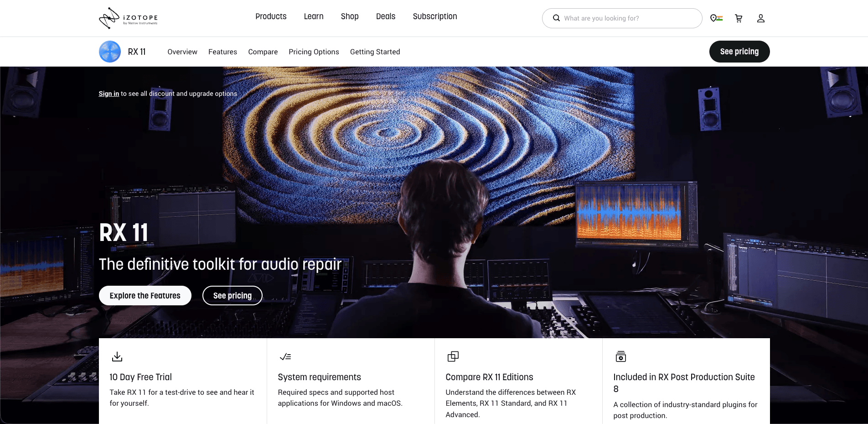
Task: Click the iZotope logo
Action: pos(128,18)
